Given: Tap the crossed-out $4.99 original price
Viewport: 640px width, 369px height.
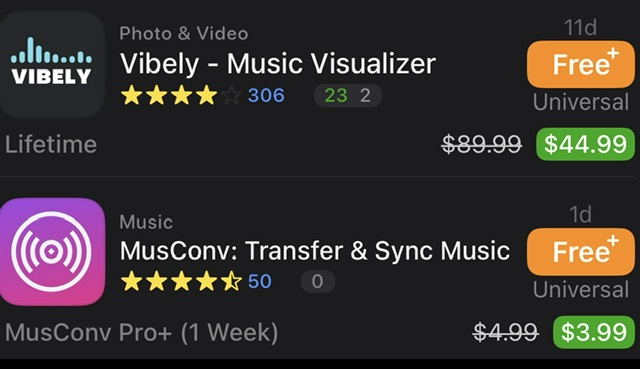Looking at the screenshot, I should 506,332.
